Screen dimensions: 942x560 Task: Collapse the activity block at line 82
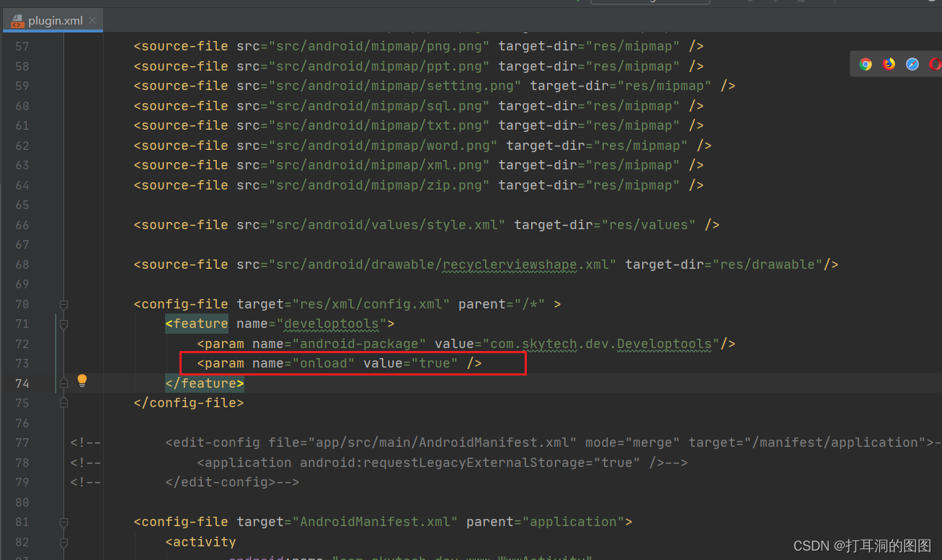63,542
